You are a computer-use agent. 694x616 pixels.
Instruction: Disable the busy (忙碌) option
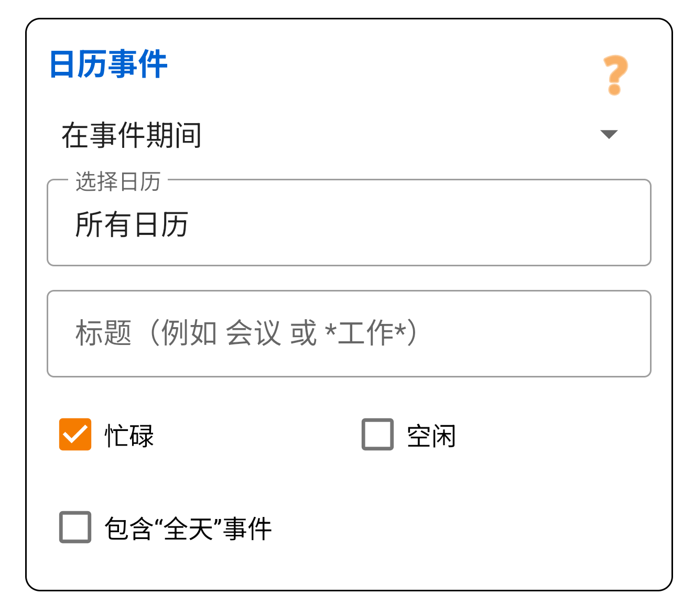click(75, 433)
